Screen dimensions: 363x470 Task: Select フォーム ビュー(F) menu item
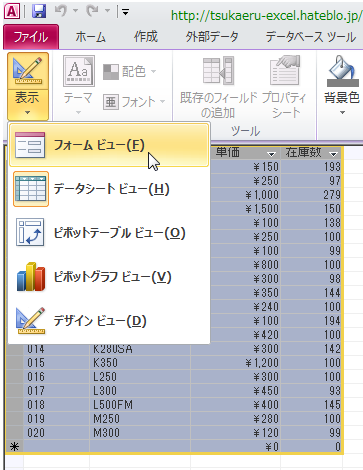(x=109, y=145)
